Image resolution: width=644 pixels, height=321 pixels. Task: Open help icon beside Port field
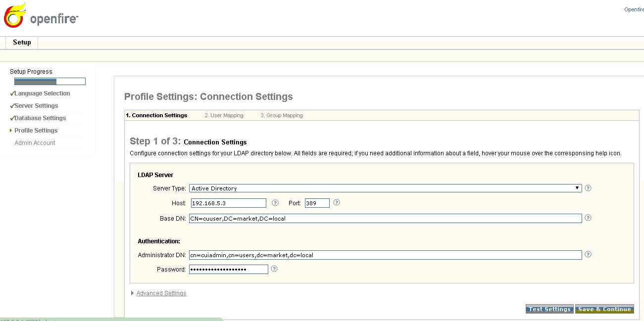(337, 203)
